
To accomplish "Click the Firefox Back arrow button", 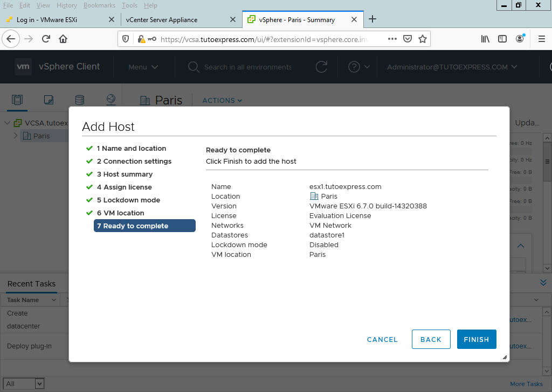I will click(11, 39).
